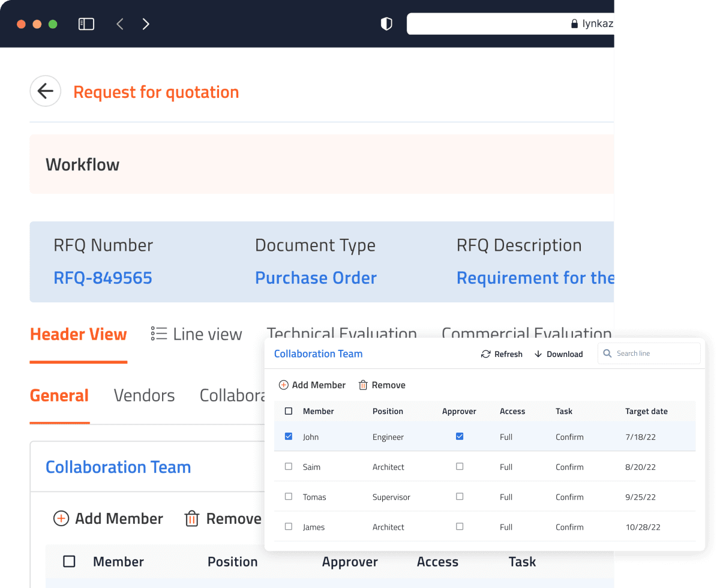This screenshot has height=588, width=720.
Task: Click John member name cell
Action: pos(311,437)
